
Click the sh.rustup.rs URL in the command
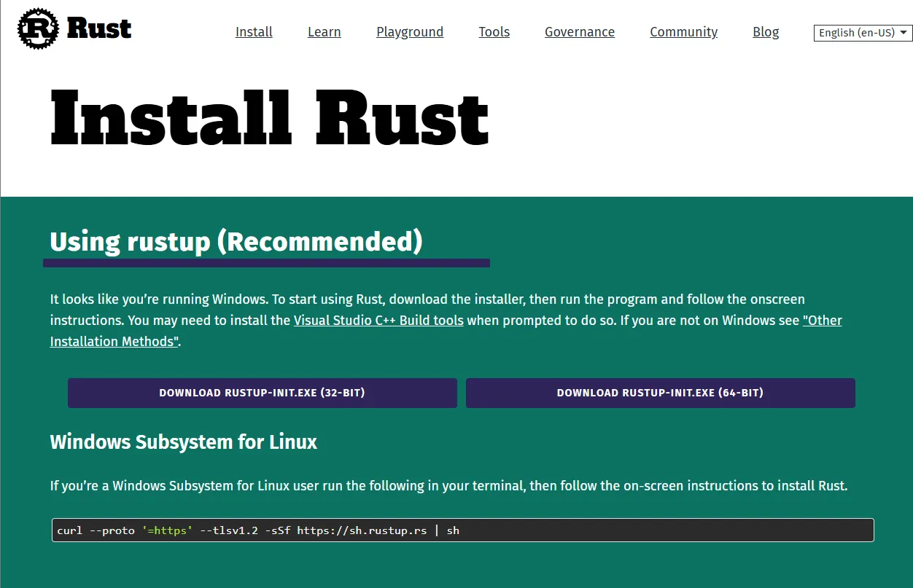362,530
